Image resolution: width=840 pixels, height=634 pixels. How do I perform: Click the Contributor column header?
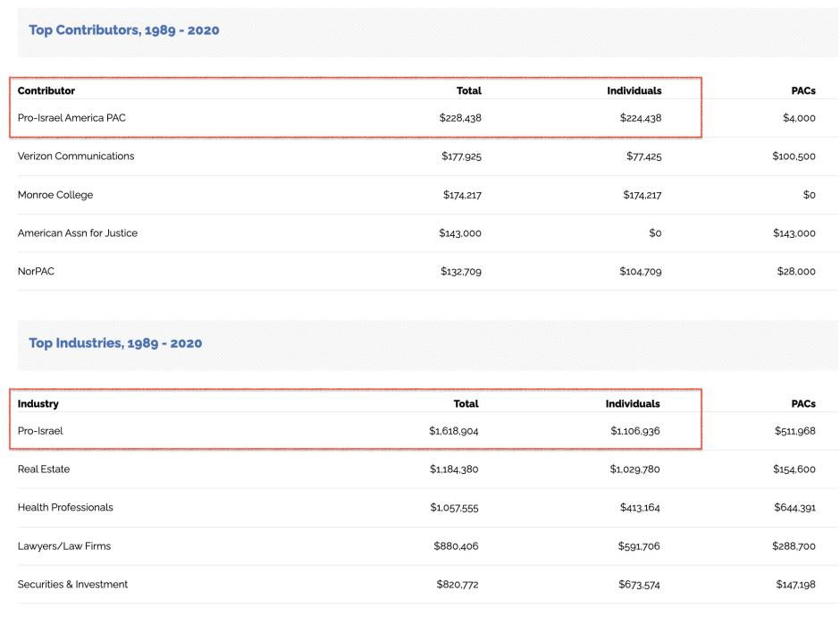(x=46, y=90)
